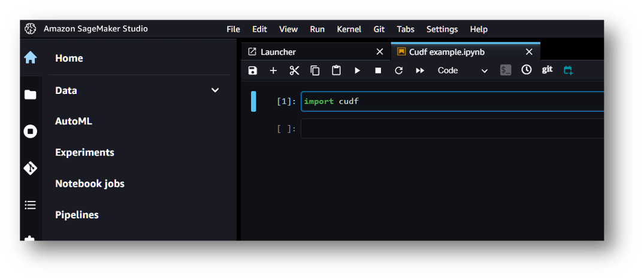Screen dimensions: 644x280
Task: Open the File menu
Action: tap(233, 29)
